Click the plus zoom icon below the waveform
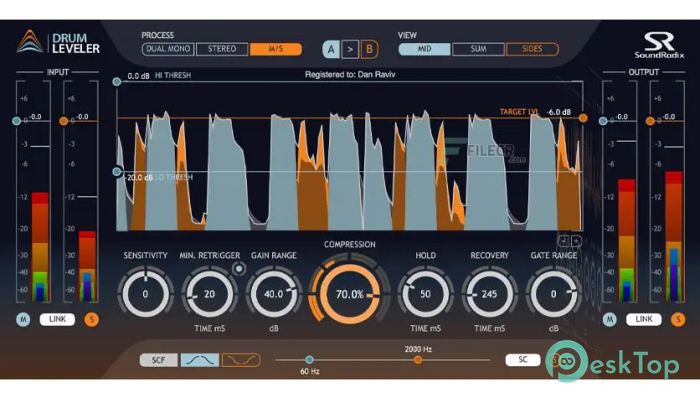Screen dimensions: 700x400 pos(576,241)
